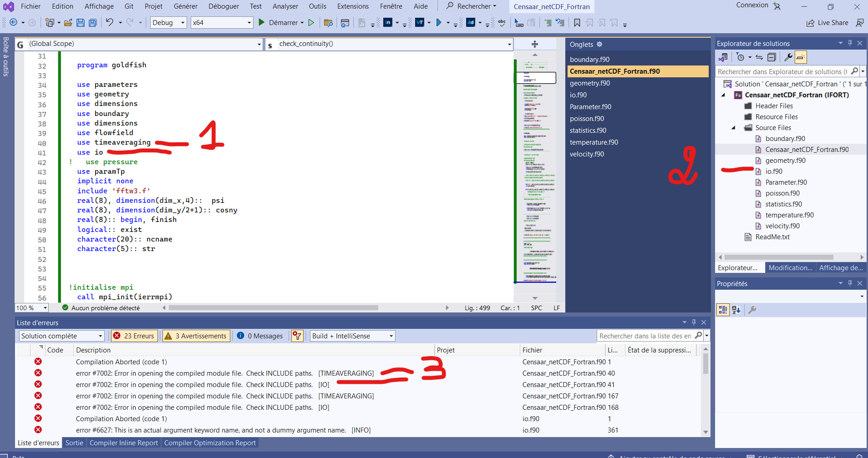Click Collapse All icon in Solution Explorer

[772, 57]
